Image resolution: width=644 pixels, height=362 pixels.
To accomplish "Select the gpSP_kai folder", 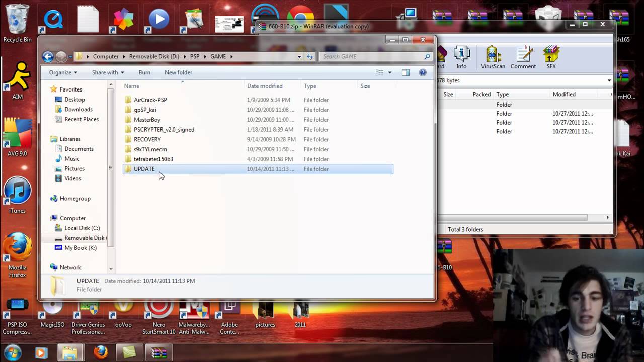I will click(x=145, y=110).
